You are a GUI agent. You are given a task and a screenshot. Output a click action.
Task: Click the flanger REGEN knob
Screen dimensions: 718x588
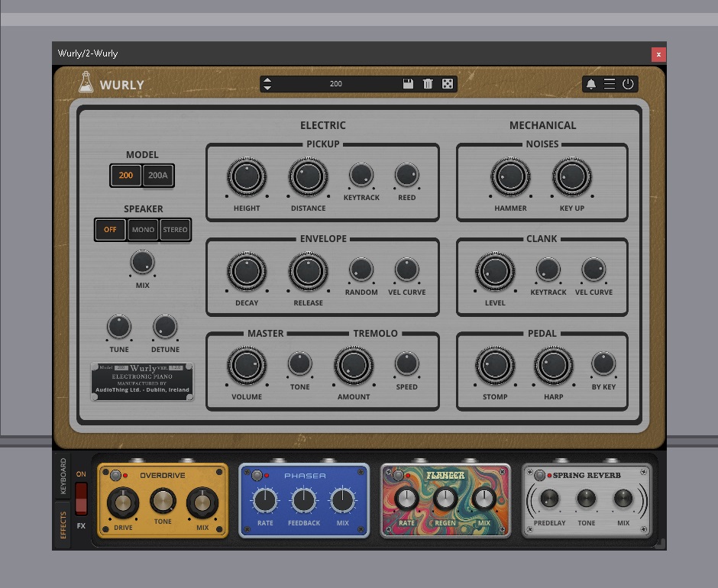point(445,499)
